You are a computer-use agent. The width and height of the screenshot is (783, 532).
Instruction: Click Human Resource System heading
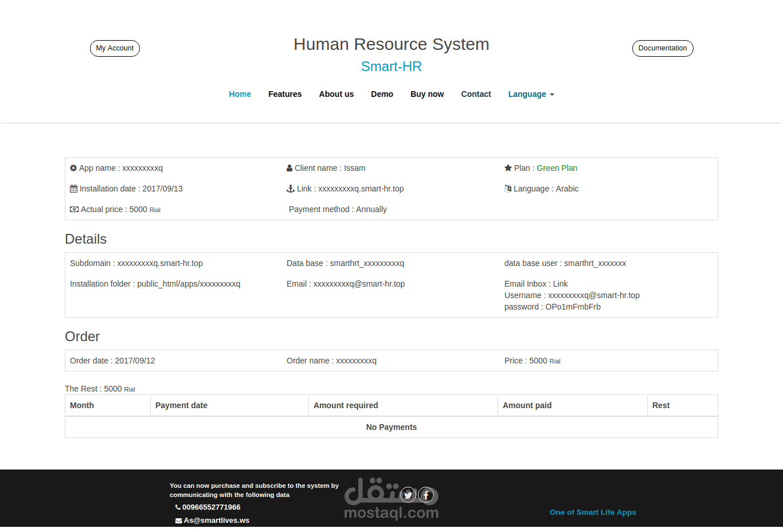coord(391,44)
